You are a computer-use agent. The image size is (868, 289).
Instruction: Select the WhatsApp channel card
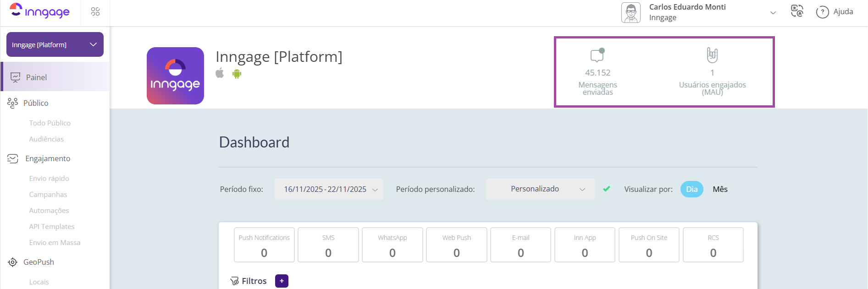pos(393,245)
